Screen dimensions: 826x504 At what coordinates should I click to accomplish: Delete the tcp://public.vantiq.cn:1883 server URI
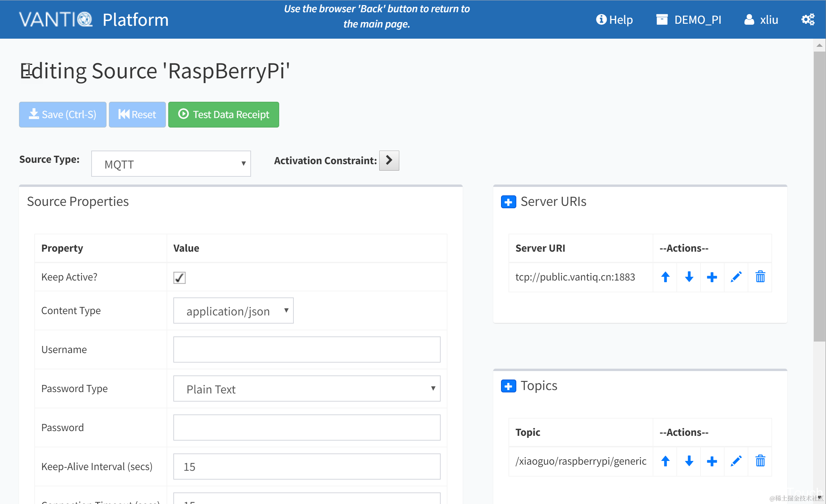[760, 277]
